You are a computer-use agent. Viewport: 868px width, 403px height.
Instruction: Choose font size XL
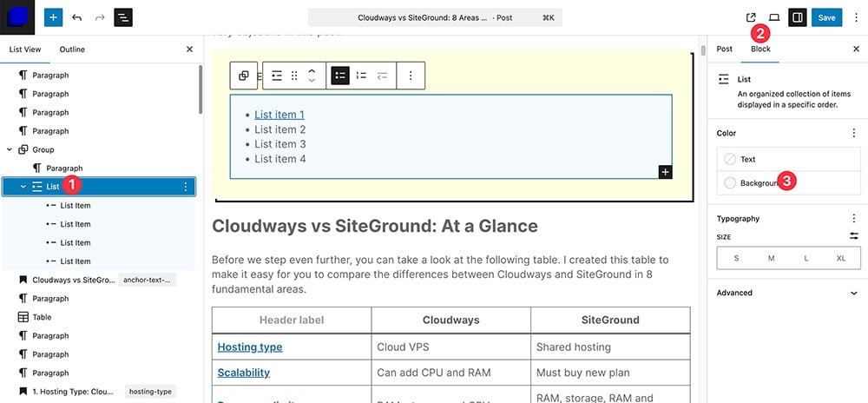841,258
